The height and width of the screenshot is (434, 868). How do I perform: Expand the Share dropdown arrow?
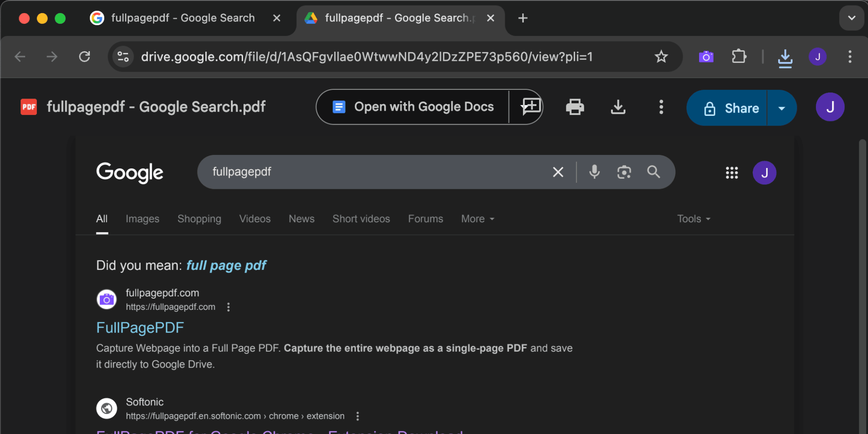pyautogui.click(x=782, y=108)
